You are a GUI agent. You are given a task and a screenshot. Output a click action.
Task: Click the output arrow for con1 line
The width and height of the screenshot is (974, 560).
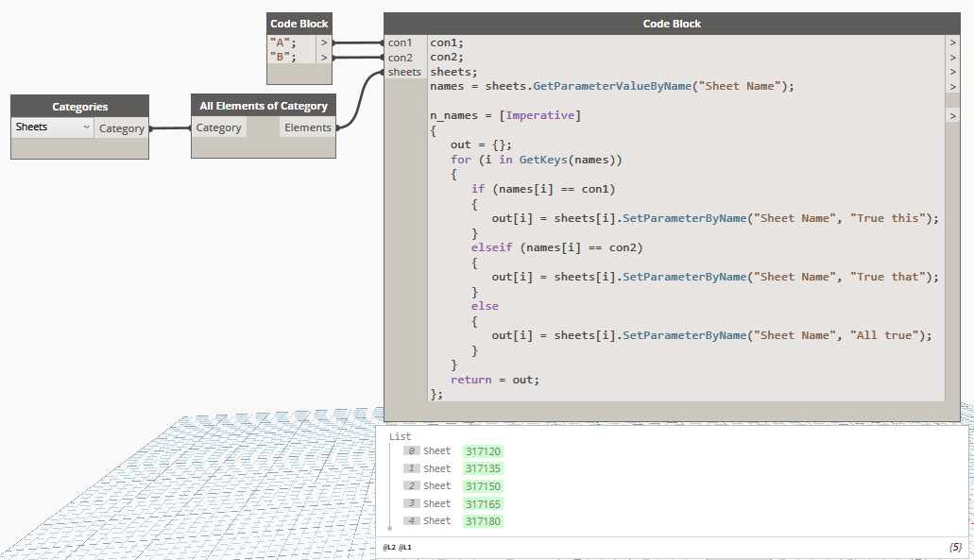[x=953, y=42]
